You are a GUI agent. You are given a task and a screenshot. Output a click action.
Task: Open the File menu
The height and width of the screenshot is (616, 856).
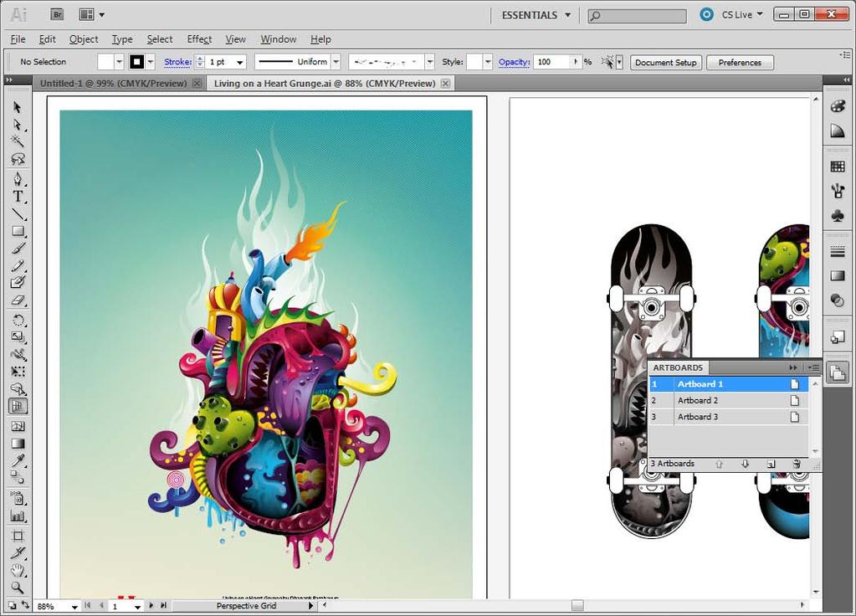coord(18,39)
